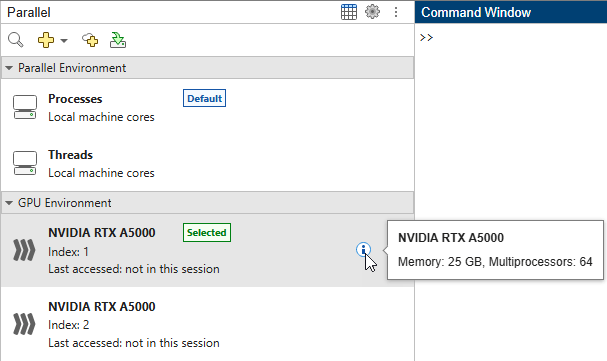
Task: Click 'Local machine cores' under Processes
Action: 101,117
